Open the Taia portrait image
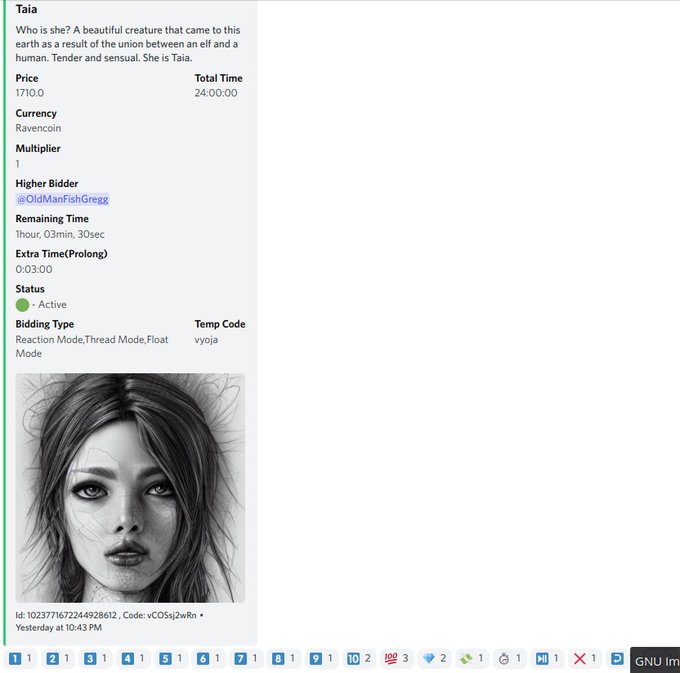The width and height of the screenshot is (680, 673). click(130, 488)
